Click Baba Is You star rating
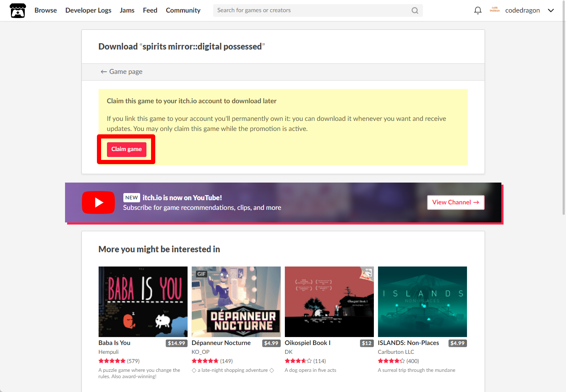Viewport: 566px width, 392px height. [112, 361]
